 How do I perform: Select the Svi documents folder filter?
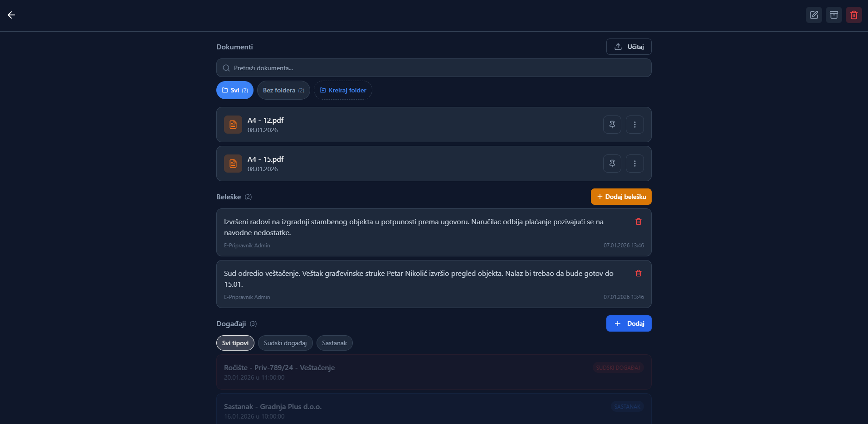(x=235, y=90)
